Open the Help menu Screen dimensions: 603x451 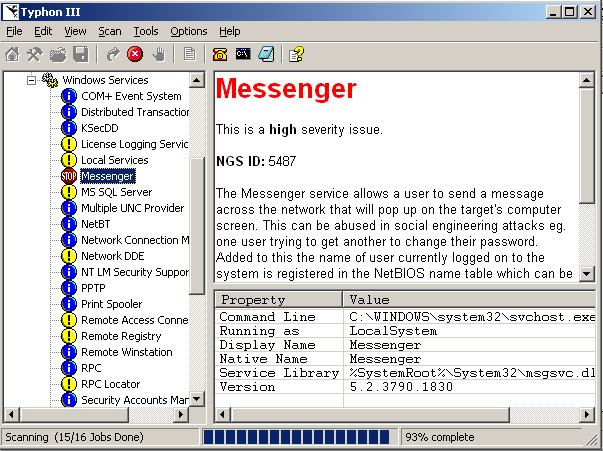coord(230,31)
